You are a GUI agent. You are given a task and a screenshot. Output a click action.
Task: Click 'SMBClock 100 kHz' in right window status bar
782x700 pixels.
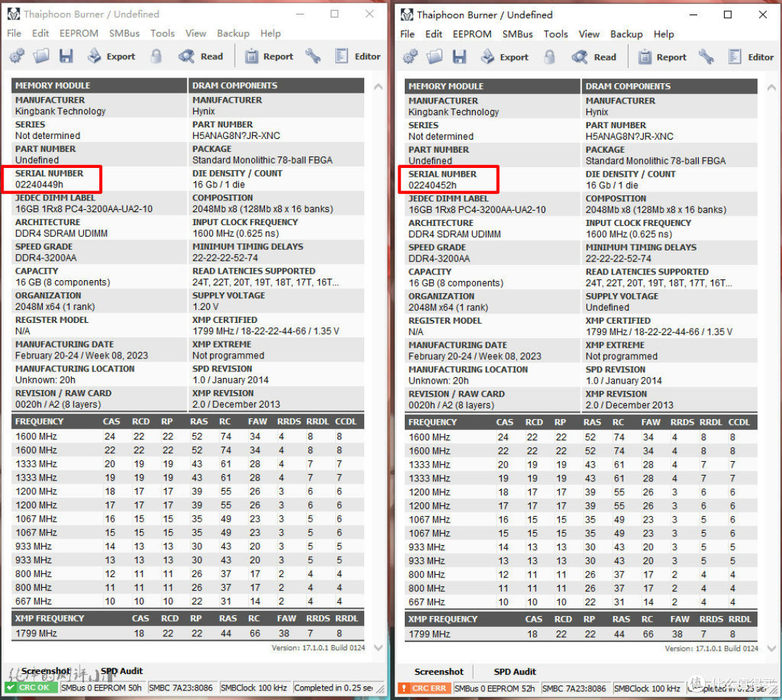tap(647, 688)
